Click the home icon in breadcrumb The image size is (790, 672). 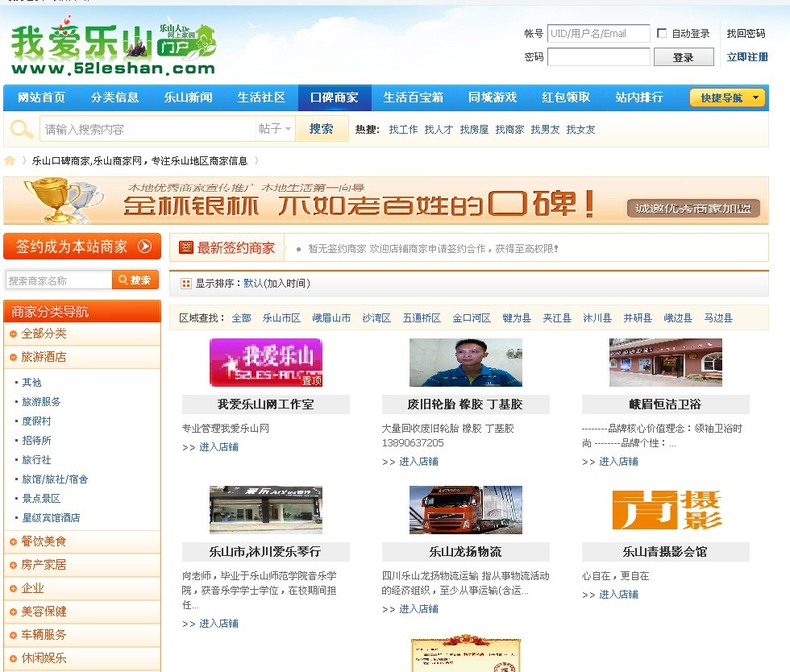(x=10, y=160)
